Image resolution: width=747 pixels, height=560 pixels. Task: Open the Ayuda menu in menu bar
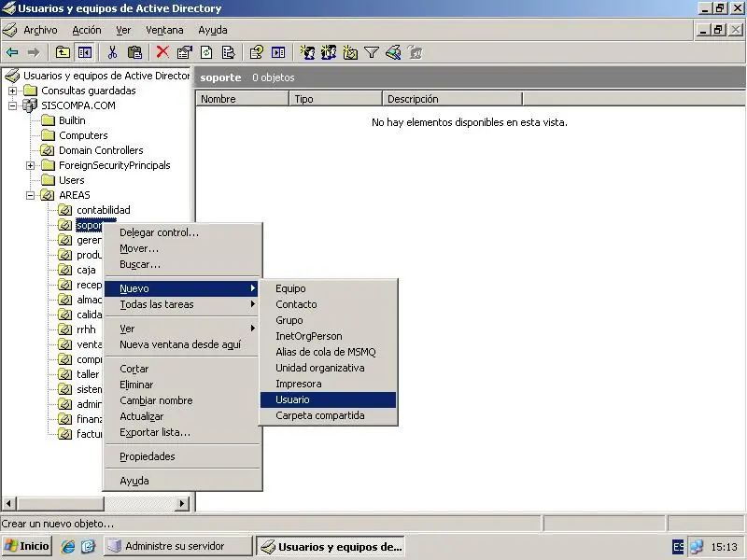pyautogui.click(x=213, y=30)
